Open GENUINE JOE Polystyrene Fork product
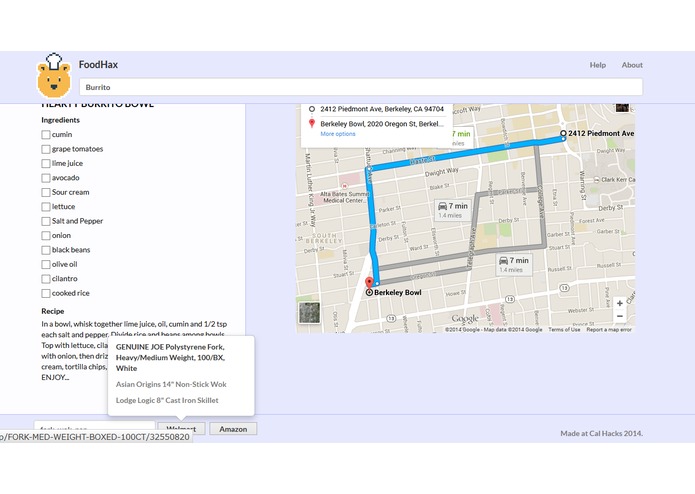Screen dimensions: 695x494 (x=171, y=358)
